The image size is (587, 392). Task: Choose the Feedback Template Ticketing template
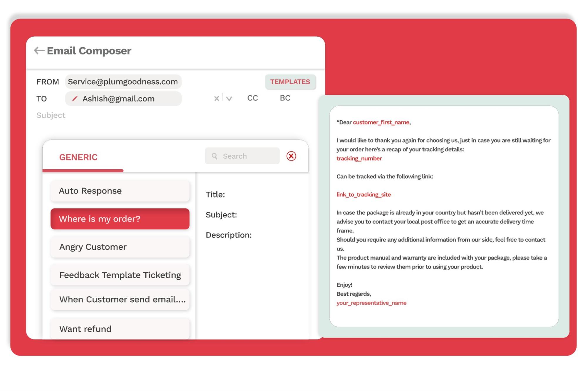[x=120, y=275]
